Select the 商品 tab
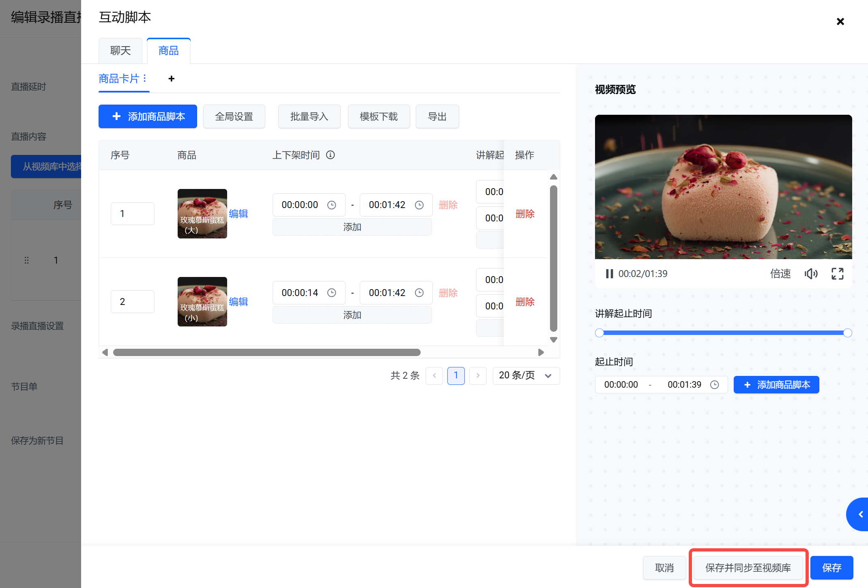 168,51
